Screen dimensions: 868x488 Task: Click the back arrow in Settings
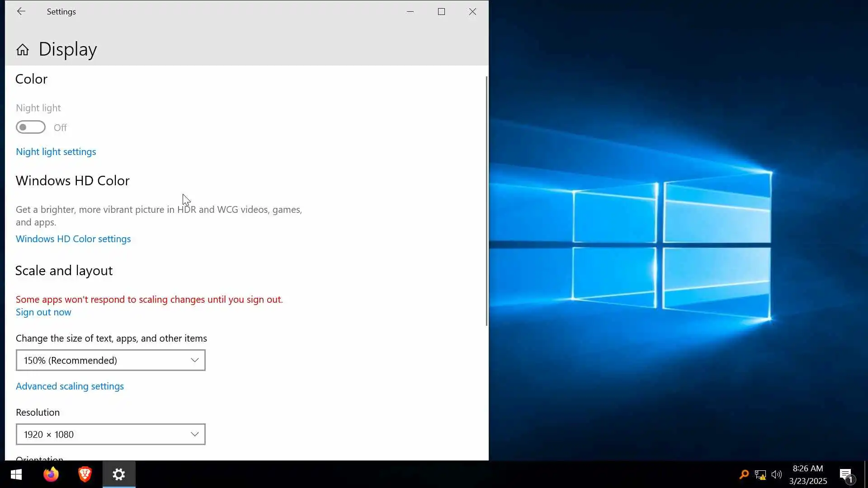click(21, 12)
